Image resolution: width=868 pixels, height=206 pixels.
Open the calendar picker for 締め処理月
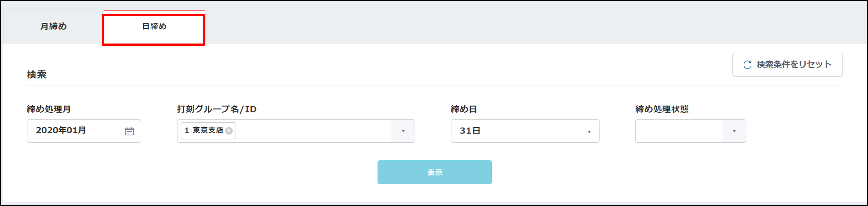pyautogui.click(x=129, y=131)
